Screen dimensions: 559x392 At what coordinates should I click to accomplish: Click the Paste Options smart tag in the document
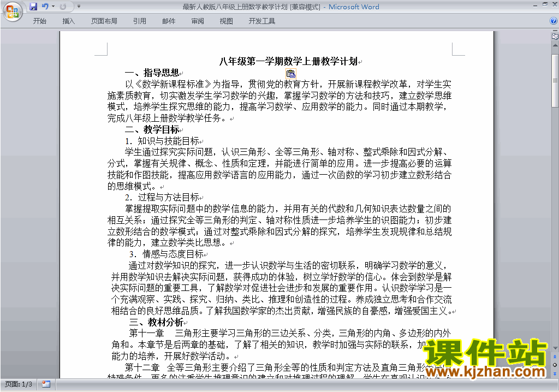(291, 74)
